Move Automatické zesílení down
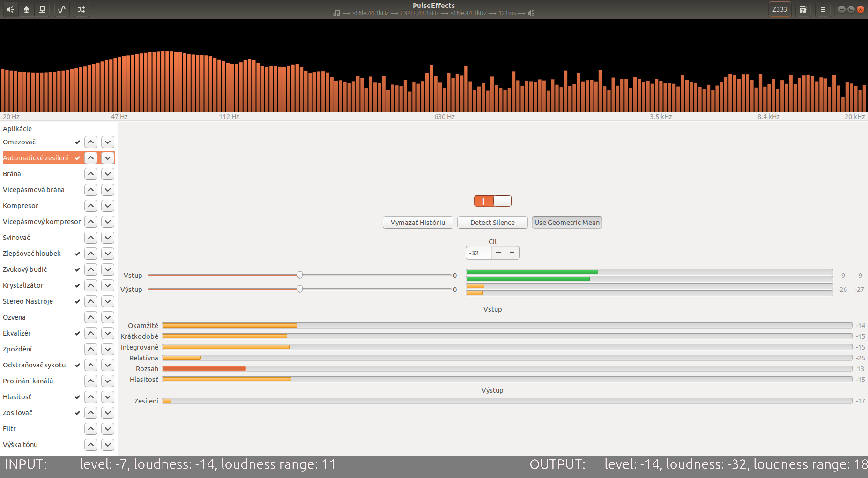868x478 pixels. [108, 158]
